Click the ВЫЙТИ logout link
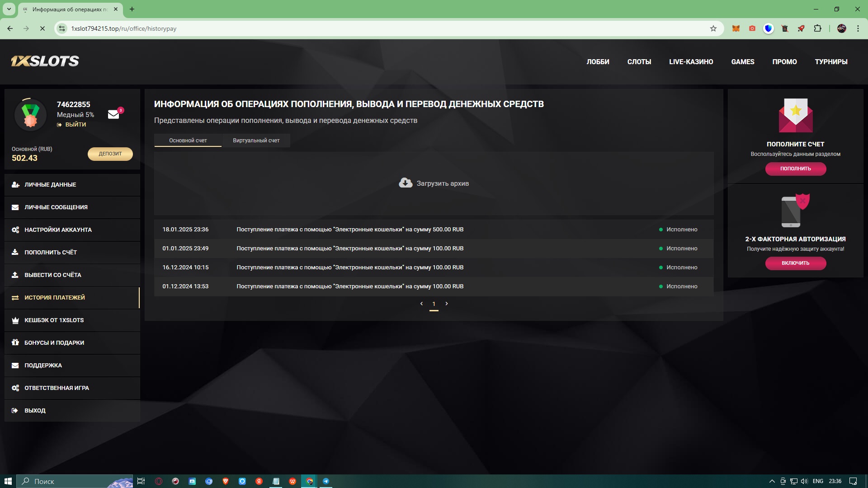The width and height of the screenshot is (868, 488). pyautogui.click(x=75, y=125)
